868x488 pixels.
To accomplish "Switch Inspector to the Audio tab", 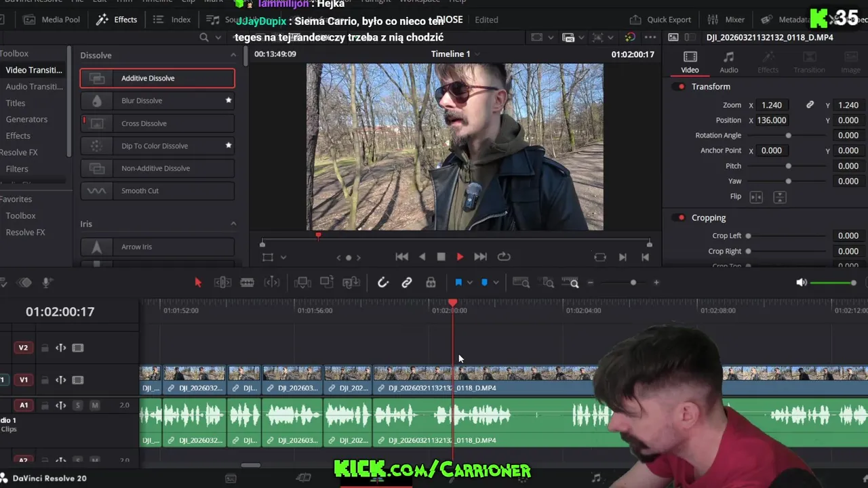I will tap(729, 62).
